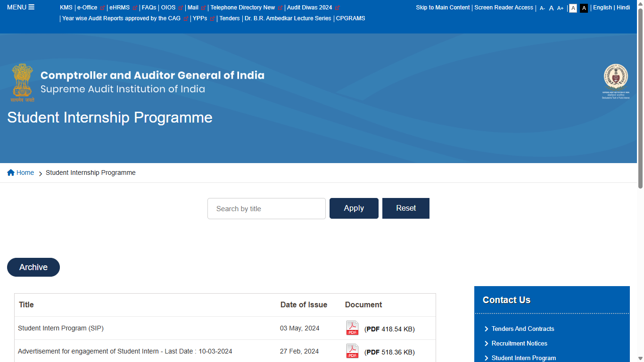Viewport: 644px width, 362px height.
Task: Open the e-Office link
Action: click(87, 8)
